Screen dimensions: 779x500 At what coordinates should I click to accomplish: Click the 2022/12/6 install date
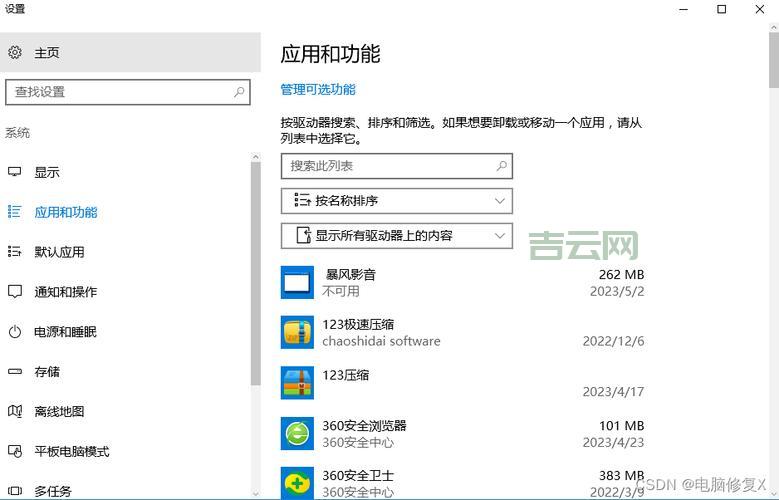(x=614, y=341)
